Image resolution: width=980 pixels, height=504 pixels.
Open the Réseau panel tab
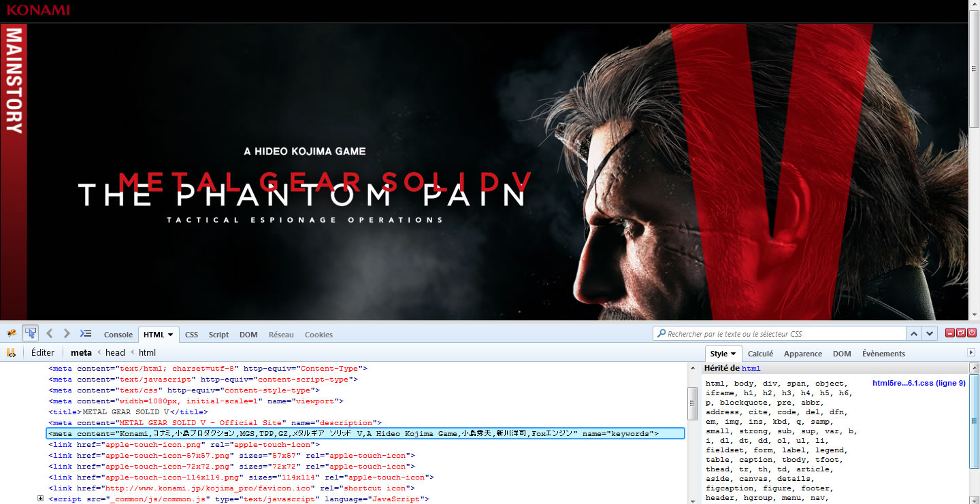pyautogui.click(x=281, y=335)
